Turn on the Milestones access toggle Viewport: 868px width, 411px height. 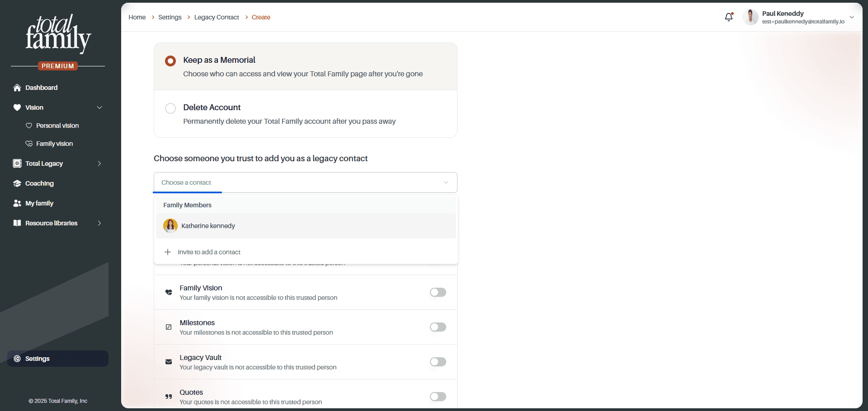(x=438, y=327)
